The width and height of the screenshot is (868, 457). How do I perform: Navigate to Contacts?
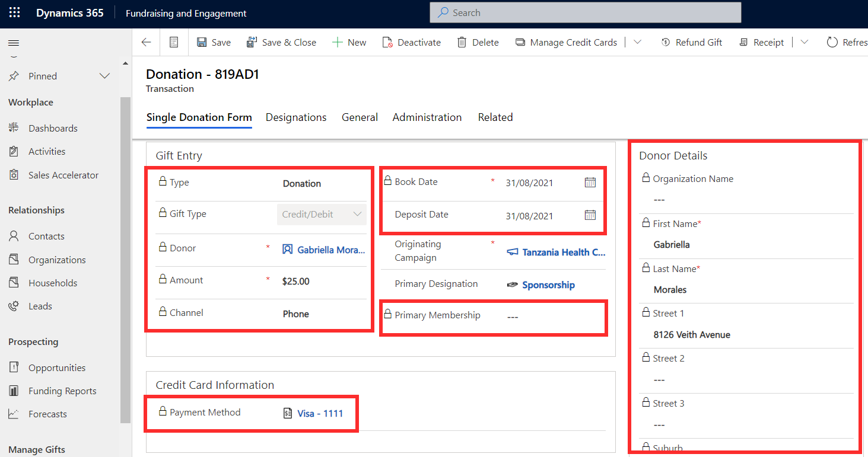(x=46, y=236)
